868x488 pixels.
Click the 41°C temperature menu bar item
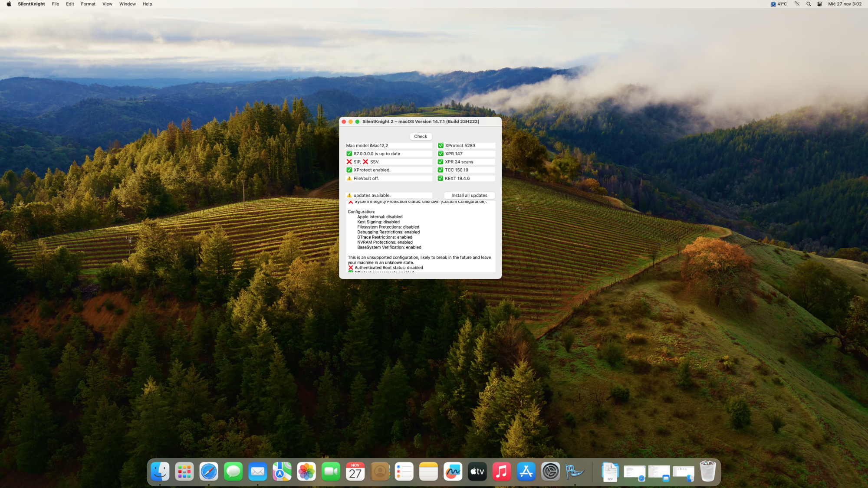(779, 4)
